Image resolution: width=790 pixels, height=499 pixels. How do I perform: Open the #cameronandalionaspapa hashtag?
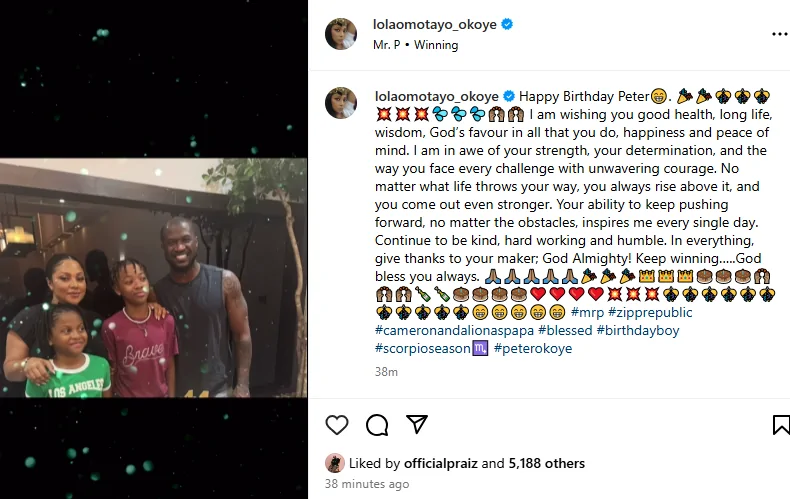[453, 331]
